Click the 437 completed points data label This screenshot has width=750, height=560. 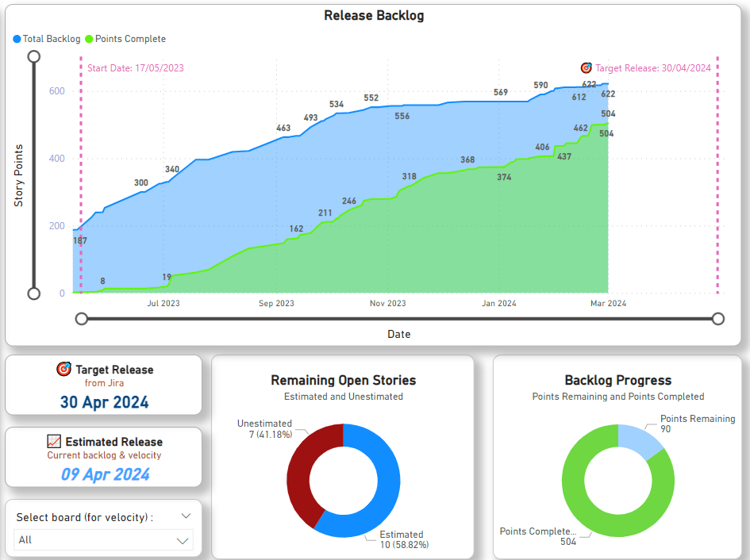click(x=564, y=156)
